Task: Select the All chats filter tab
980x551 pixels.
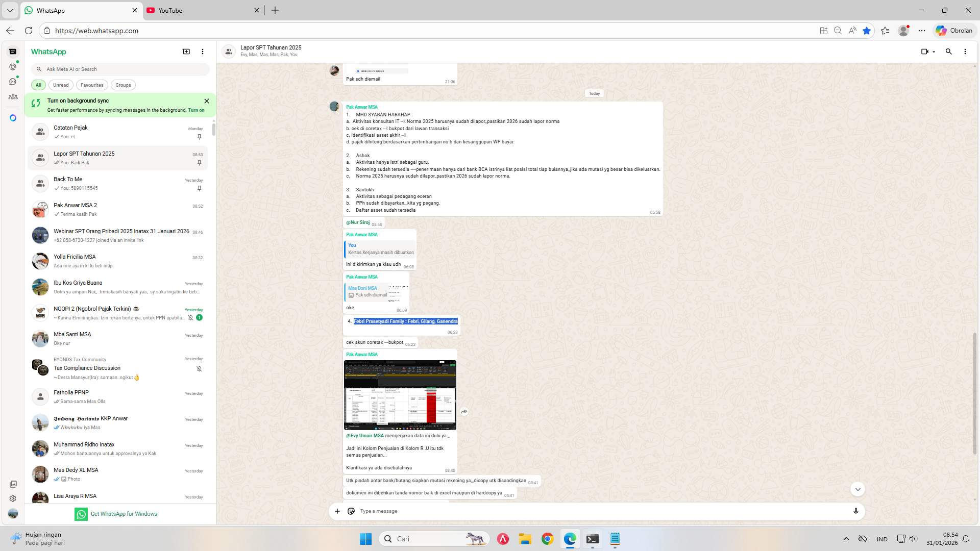Action: point(38,85)
